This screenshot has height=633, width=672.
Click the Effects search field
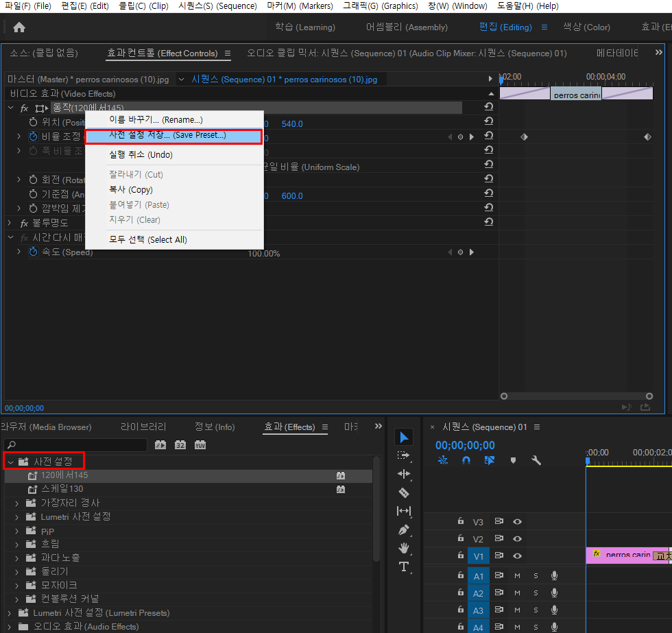76,445
